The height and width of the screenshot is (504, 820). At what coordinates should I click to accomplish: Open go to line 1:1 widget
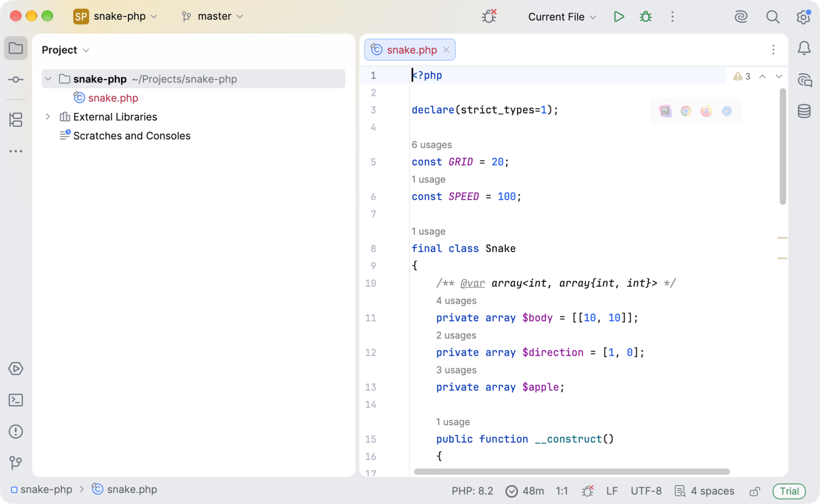point(562,491)
